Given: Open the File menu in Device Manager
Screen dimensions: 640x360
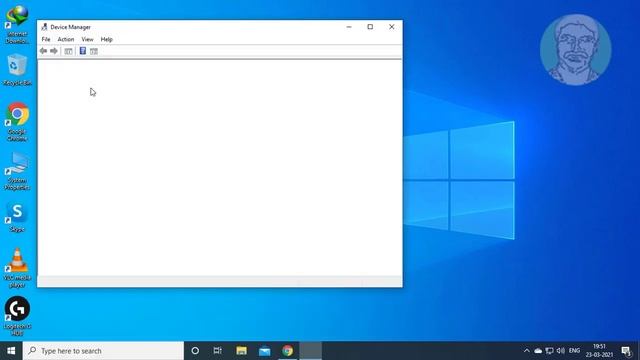Looking at the screenshot, I should point(46,40).
